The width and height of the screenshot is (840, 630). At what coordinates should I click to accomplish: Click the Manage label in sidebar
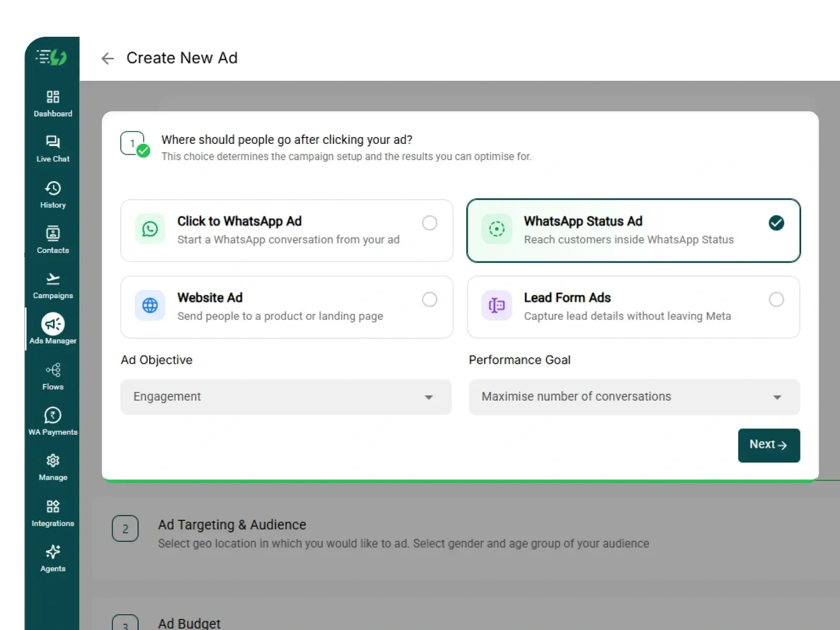(53, 478)
